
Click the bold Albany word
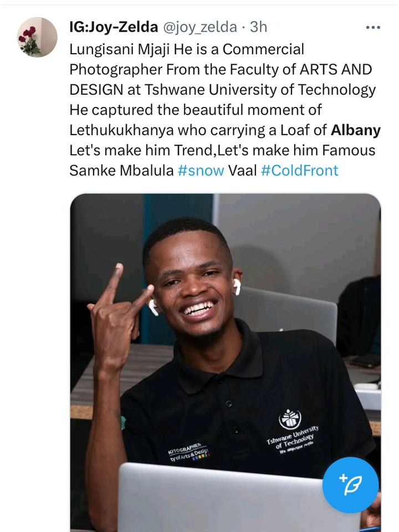click(356, 130)
